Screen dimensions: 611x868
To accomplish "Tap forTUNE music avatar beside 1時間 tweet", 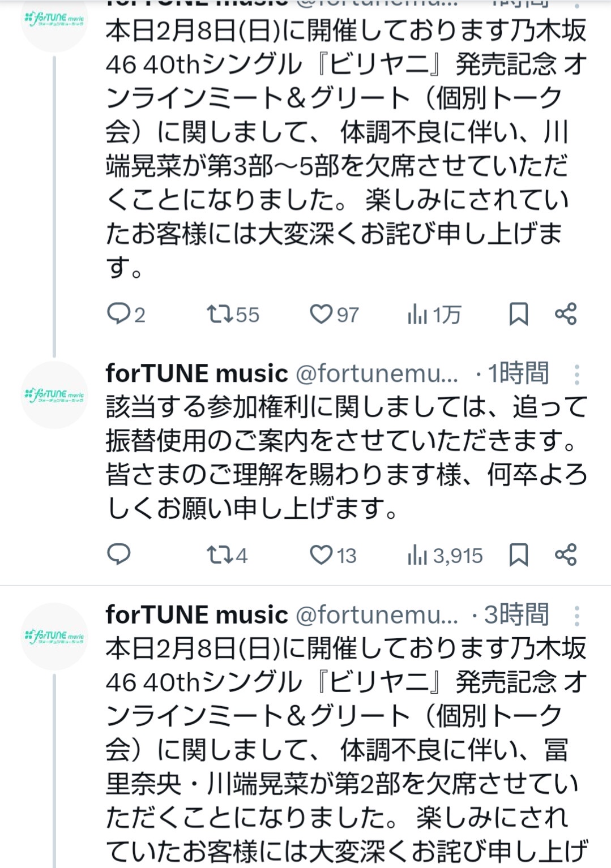I will coord(54,394).
